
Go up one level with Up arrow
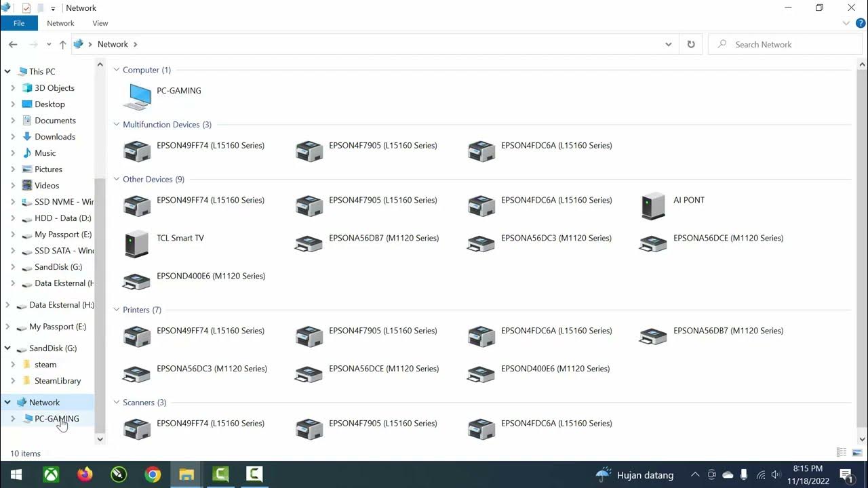tap(62, 44)
